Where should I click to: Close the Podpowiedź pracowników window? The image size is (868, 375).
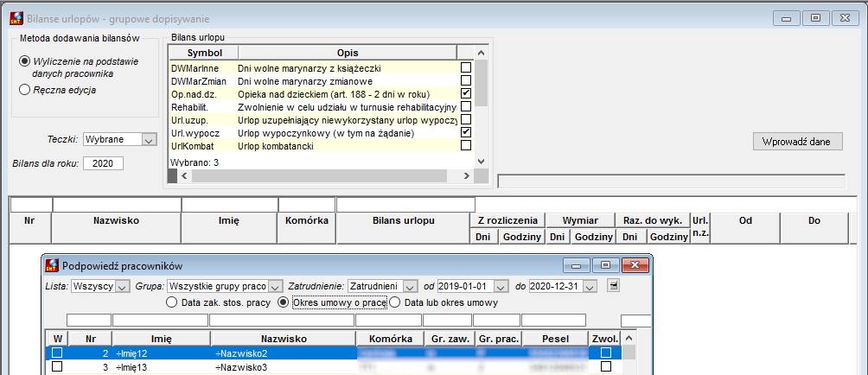click(635, 265)
